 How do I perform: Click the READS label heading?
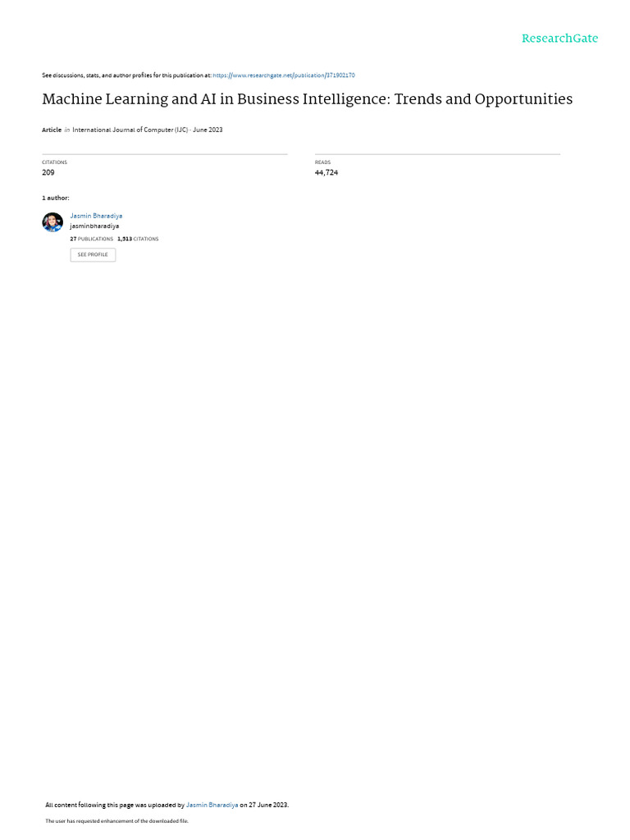point(322,162)
